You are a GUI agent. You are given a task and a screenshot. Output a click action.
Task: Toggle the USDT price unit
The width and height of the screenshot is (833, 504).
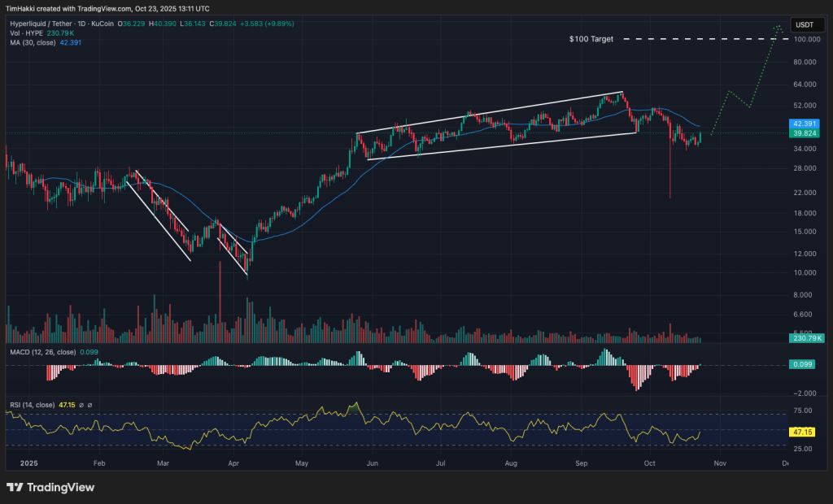click(x=807, y=24)
